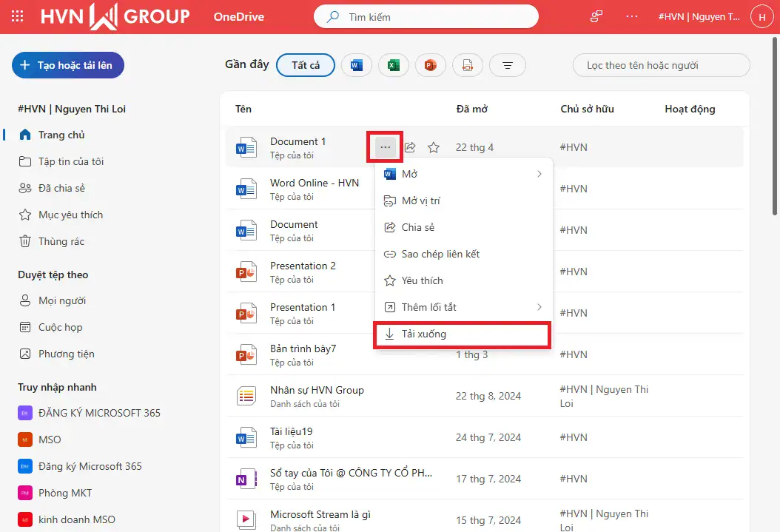The width and height of the screenshot is (780, 532).
Task: Click the 'Lọc theo tên hoặc người' field
Action: (661, 65)
